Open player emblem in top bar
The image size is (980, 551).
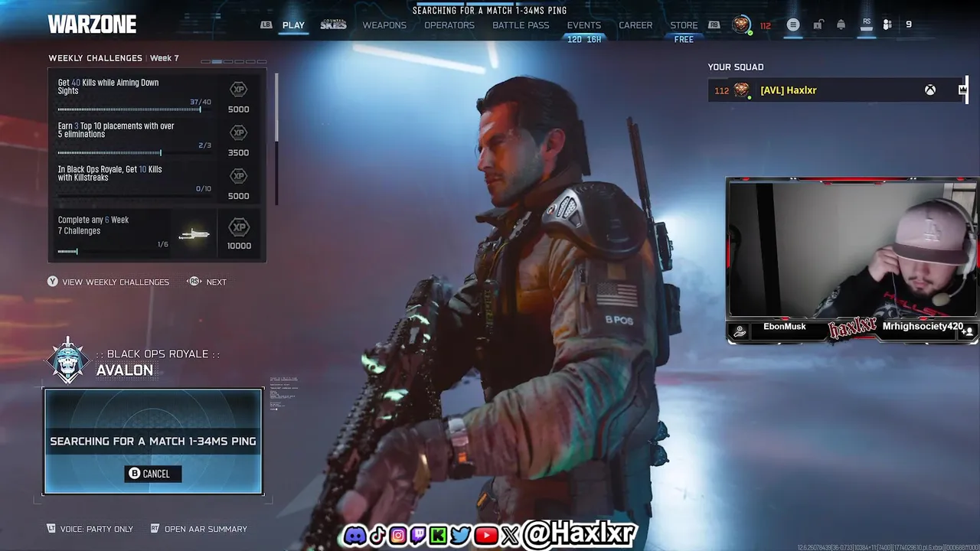click(740, 24)
